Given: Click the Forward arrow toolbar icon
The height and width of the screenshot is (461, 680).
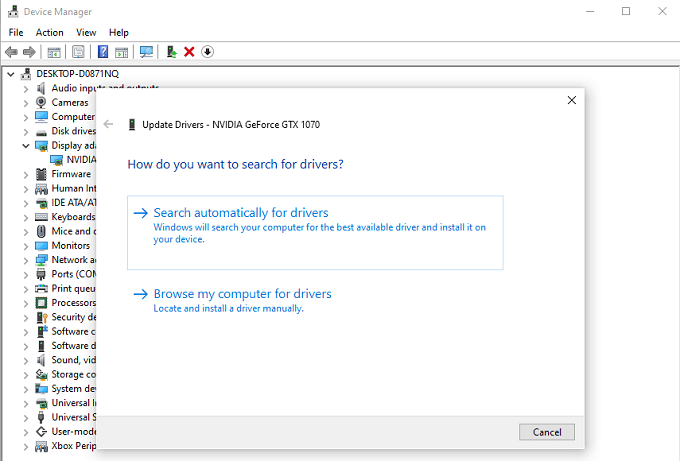Looking at the screenshot, I should click(29, 52).
